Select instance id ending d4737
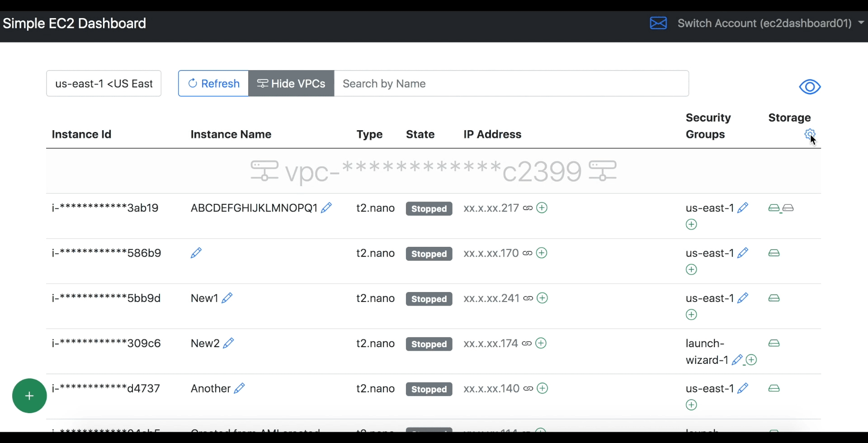This screenshot has width=868, height=443. 106,389
